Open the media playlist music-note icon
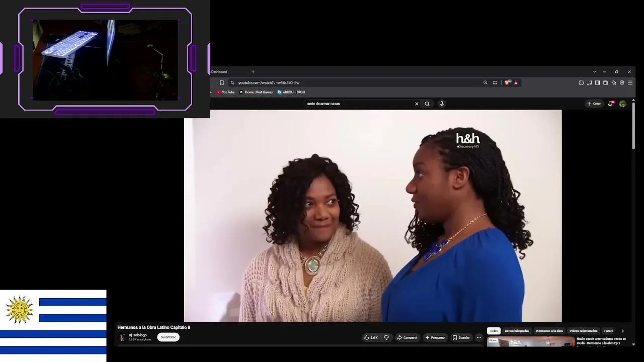644x362 pixels. coord(589,82)
